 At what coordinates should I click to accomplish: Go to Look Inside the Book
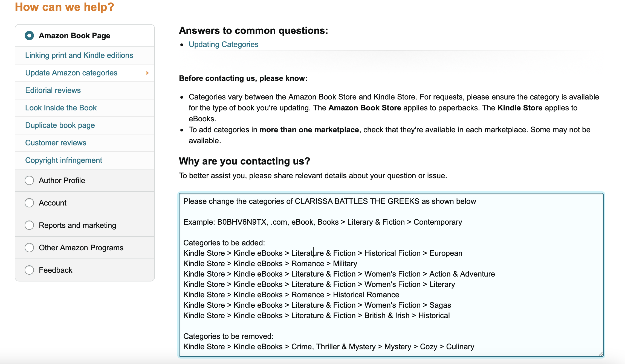pyautogui.click(x=61, y=108)
